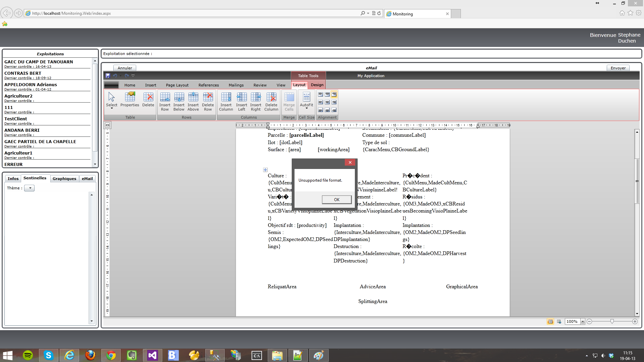Switch to the Design ribbon tab

point(317,85)
